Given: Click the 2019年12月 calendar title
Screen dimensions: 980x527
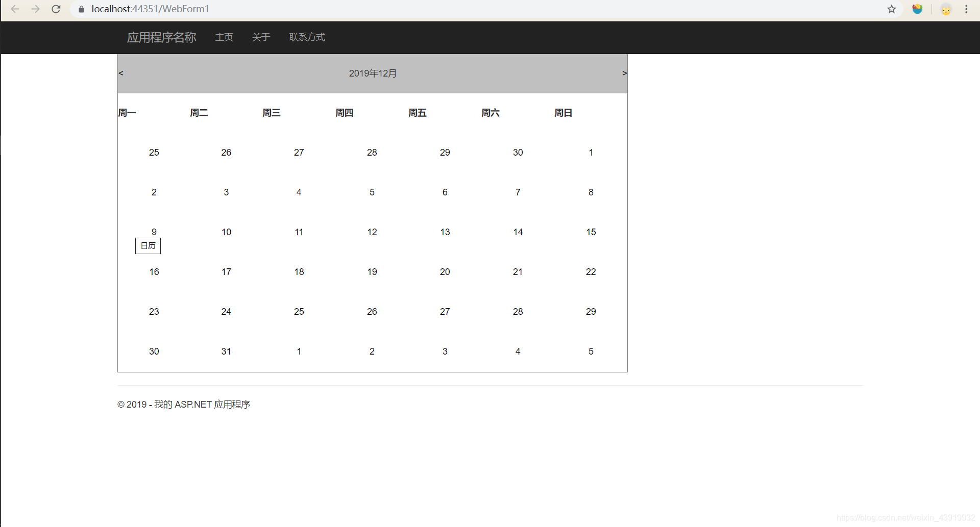Looking at the screenshot, I should click(x=373, y=73).
